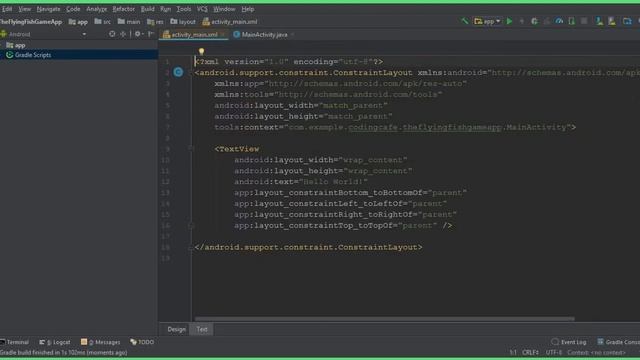Click the Run with Coverage icon
The height and width of the screenshot is (360, 640).
pos(547,21)
